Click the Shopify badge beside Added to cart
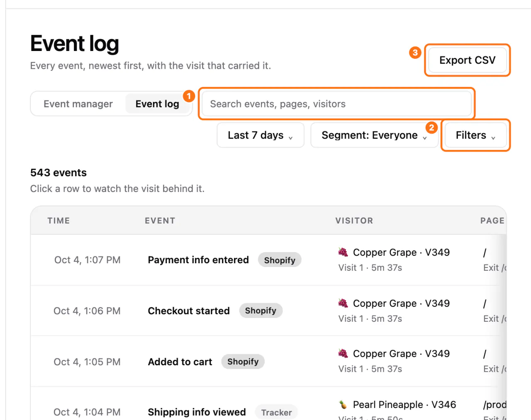Viewport: 531px width, 420px height. click(x=243, y=362)
